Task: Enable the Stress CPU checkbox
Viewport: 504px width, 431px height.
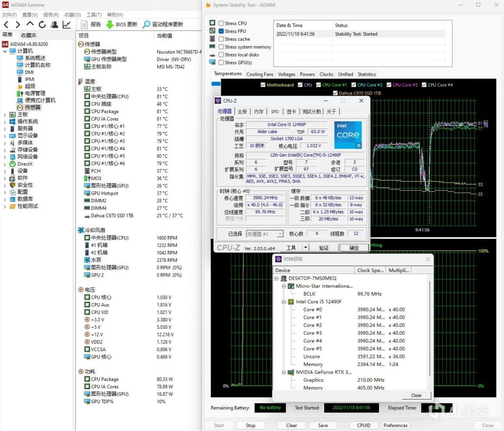Action: (x=222, y=23)
